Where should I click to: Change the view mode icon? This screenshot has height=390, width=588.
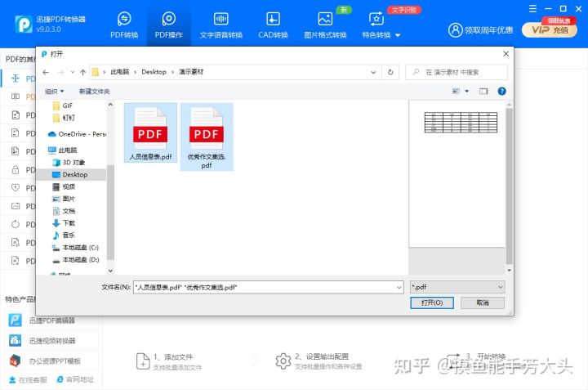point(456,91)
